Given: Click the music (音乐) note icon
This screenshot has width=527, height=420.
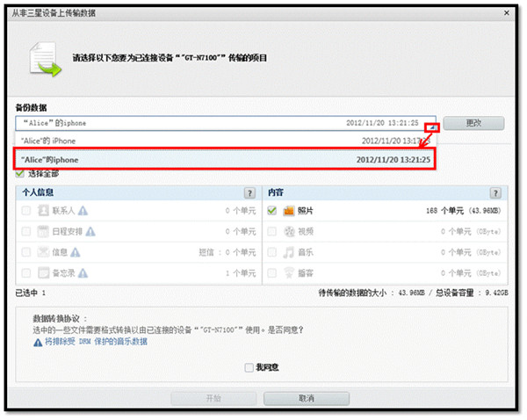Looking at the screenshot, I should pyautogui.click(x=289, y=252).
